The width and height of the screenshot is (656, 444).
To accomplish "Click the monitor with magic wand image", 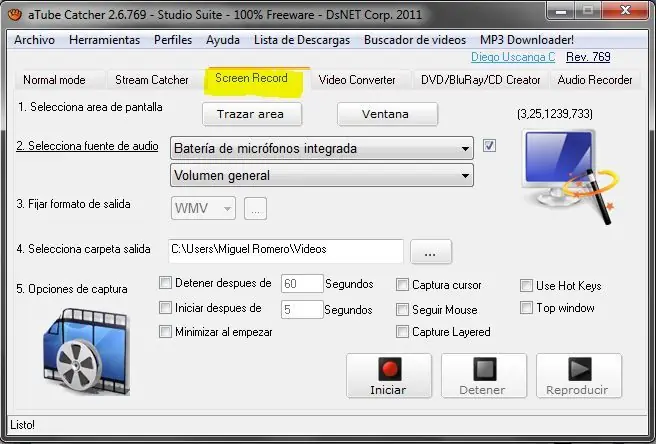I will click(x=569, y=176).
